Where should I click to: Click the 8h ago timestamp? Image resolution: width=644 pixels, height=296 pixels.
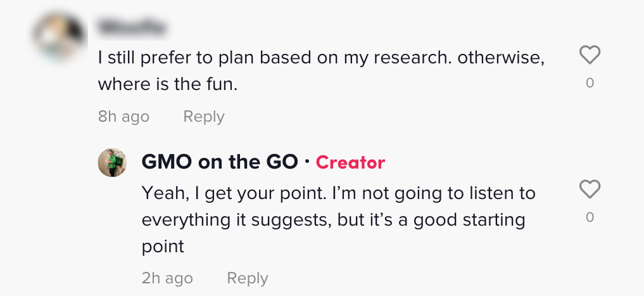(123, 117)
